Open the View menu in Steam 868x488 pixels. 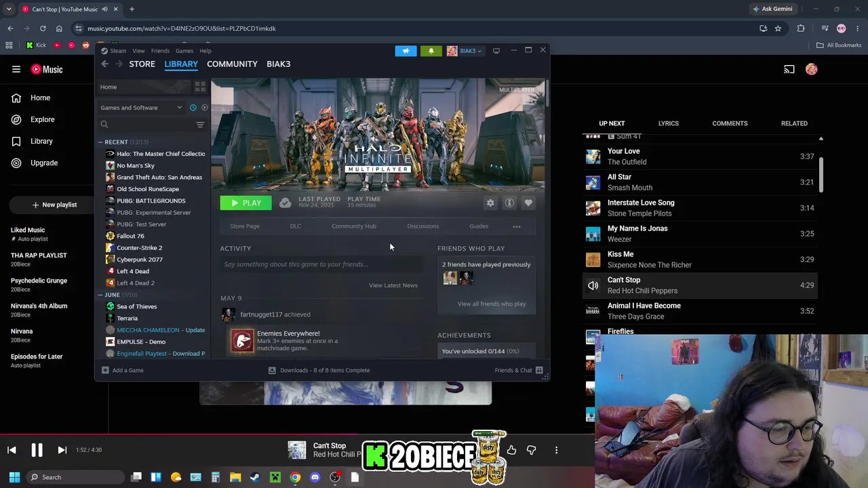[138, 51]
